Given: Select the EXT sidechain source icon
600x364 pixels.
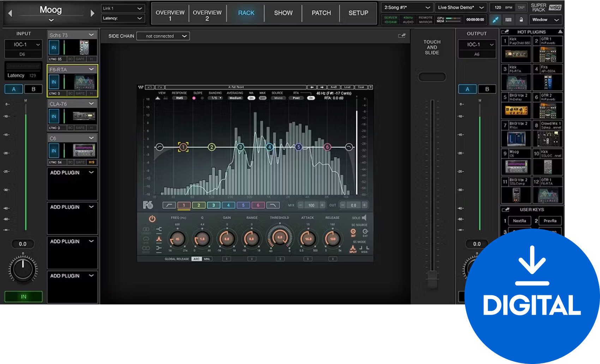Looking at the screenshot, I should pos(365,231).
